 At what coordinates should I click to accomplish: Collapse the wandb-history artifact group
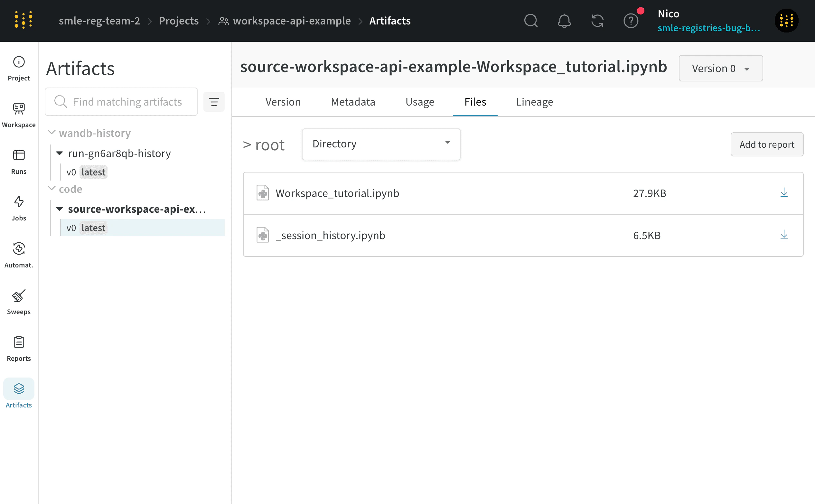point(52,132)
